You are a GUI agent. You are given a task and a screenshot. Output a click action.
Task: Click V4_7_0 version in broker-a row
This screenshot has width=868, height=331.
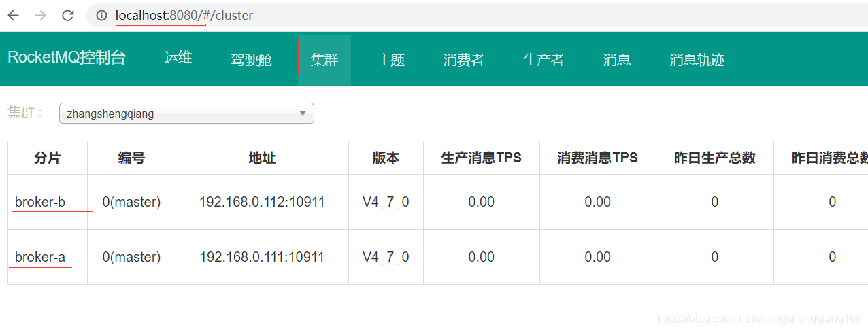(386, 257)
